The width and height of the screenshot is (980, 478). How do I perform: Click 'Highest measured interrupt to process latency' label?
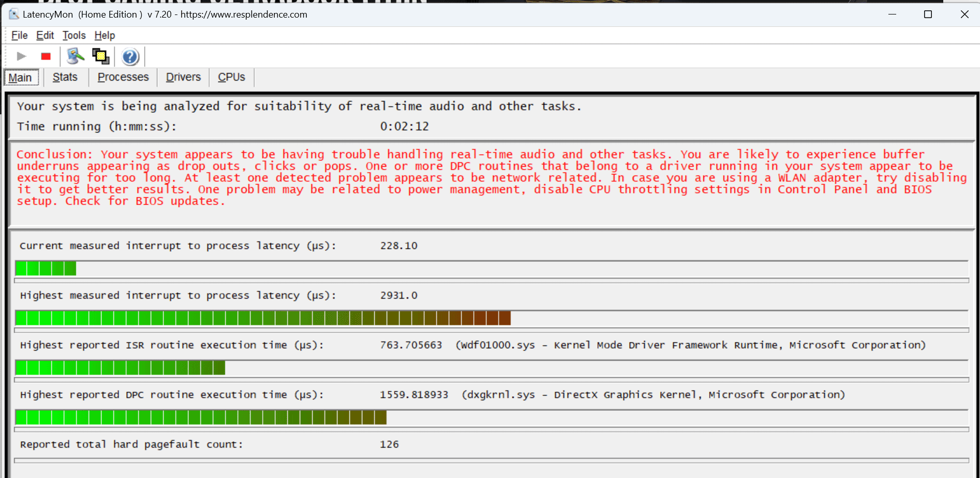point(178,295)
